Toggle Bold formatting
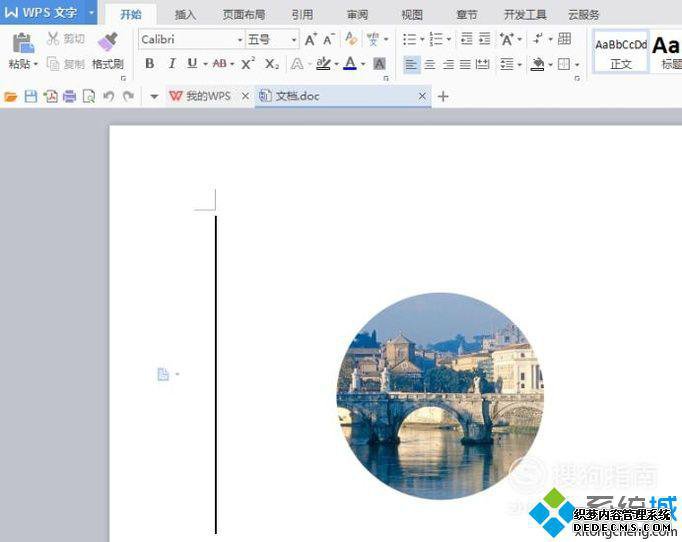The image size is (682, 542). coord(149,64)
